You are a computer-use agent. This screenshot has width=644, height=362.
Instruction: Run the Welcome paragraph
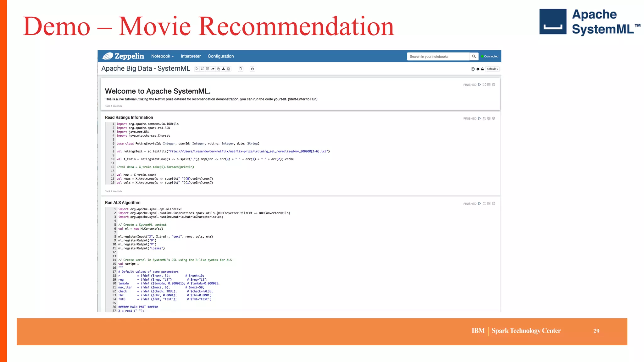pos(480,85)
